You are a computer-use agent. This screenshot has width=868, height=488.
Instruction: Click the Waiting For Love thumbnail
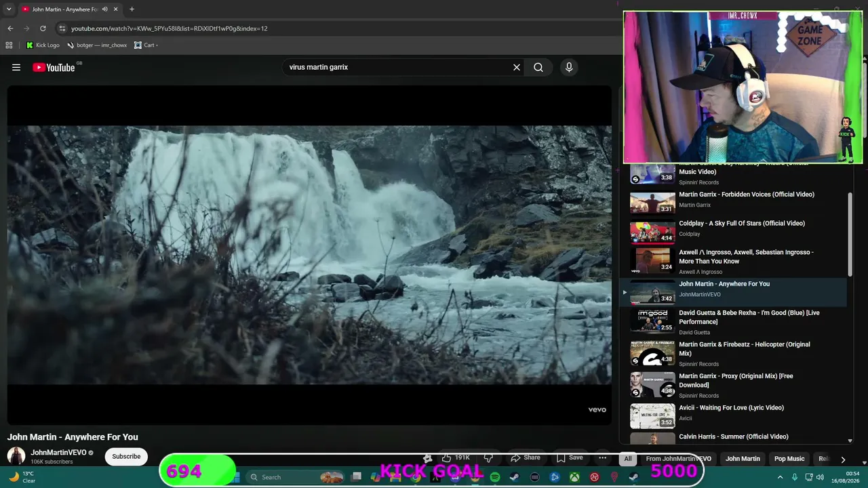(x=652, y=416)
